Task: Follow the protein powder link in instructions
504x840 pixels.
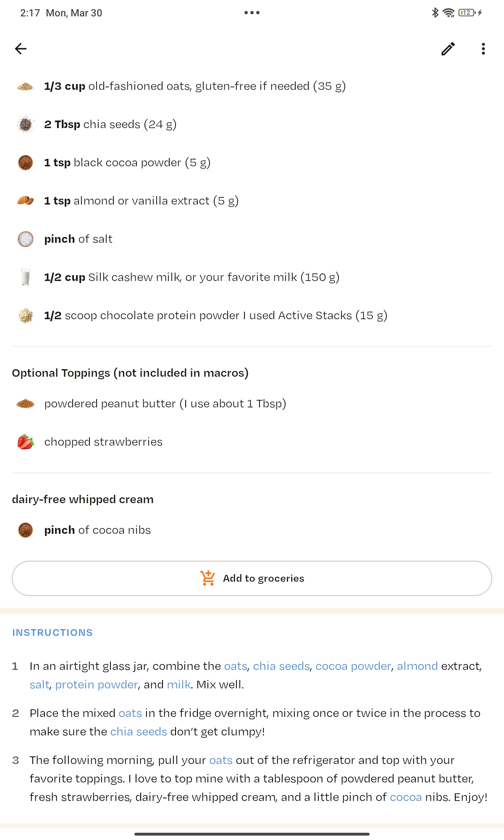Action: (96, 685)
